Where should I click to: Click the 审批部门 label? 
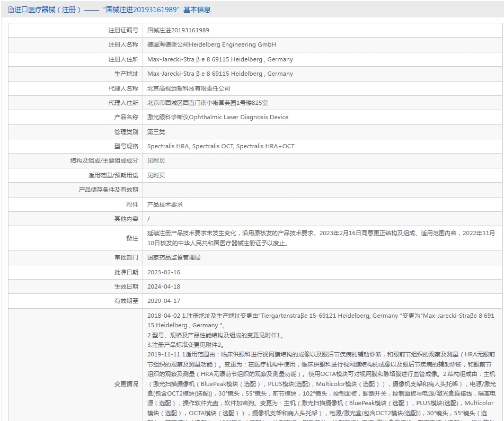click(x=126, y=257)
